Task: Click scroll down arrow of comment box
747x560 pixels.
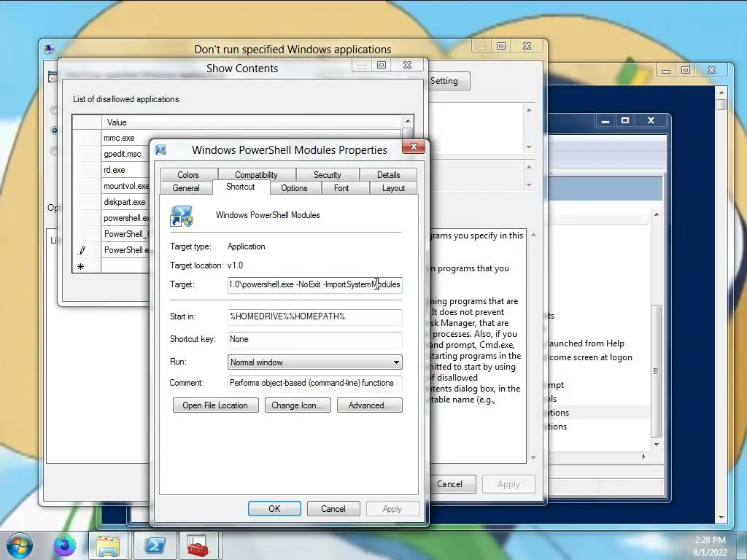Action: tap(529, 147)
